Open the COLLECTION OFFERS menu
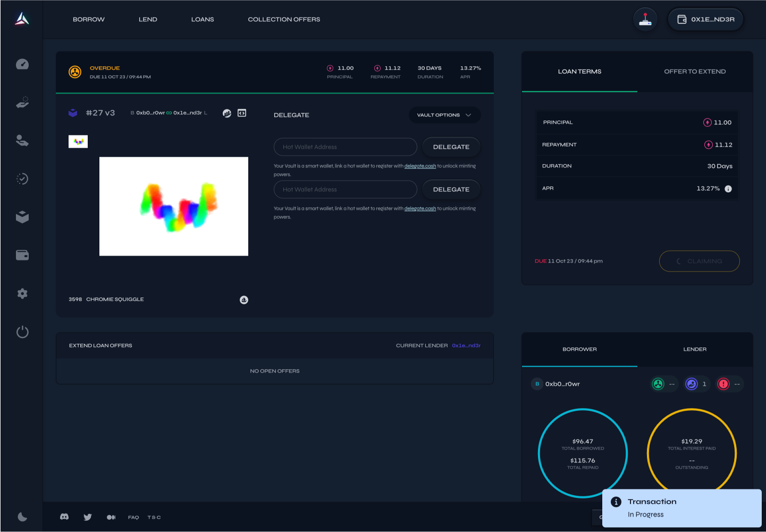766x532 pixels. tap(284, 19)
